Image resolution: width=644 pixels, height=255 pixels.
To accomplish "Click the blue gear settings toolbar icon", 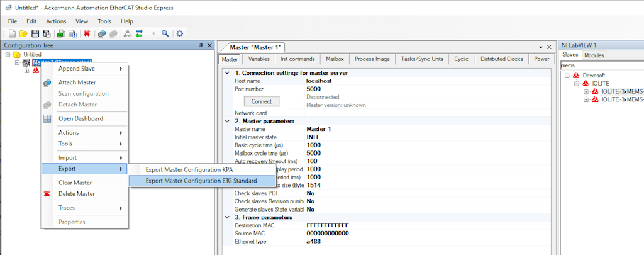I will click(179, 34).
